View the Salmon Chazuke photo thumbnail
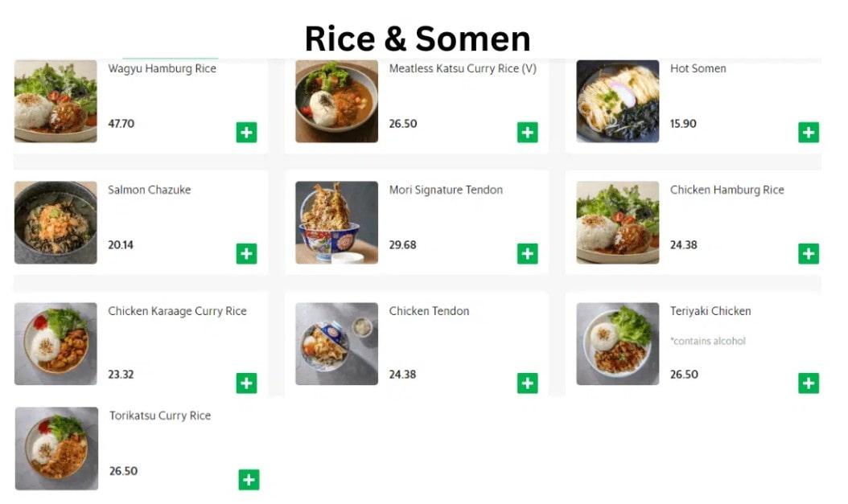848x504 pixels. coord(55,222)
